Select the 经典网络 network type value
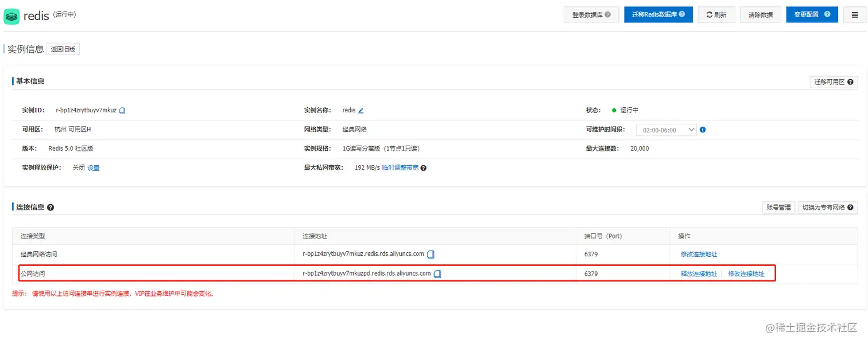Viewport: 868px width, 344px height. pyautogui.click(x=354, y=130)
